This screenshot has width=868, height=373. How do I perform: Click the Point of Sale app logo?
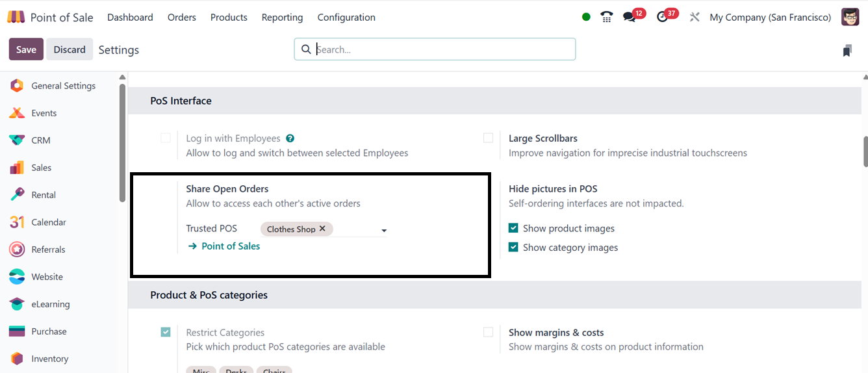point(16,18)
